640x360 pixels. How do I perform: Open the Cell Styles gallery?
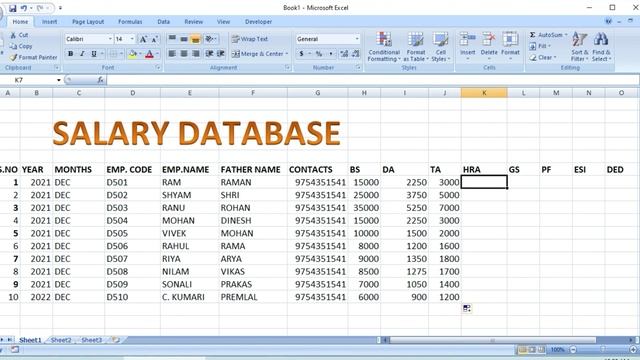click(440, 47)
